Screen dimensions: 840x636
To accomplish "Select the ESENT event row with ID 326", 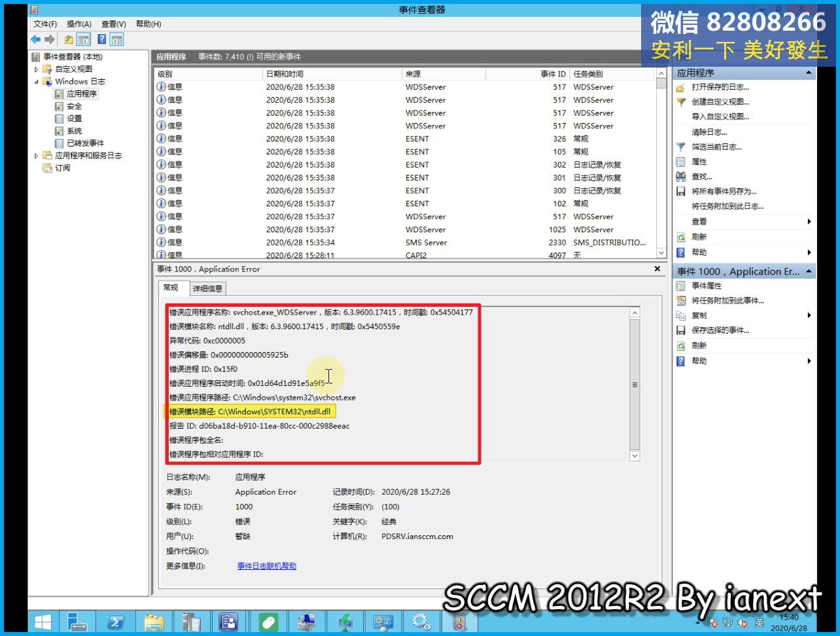I will click(405, 139).
